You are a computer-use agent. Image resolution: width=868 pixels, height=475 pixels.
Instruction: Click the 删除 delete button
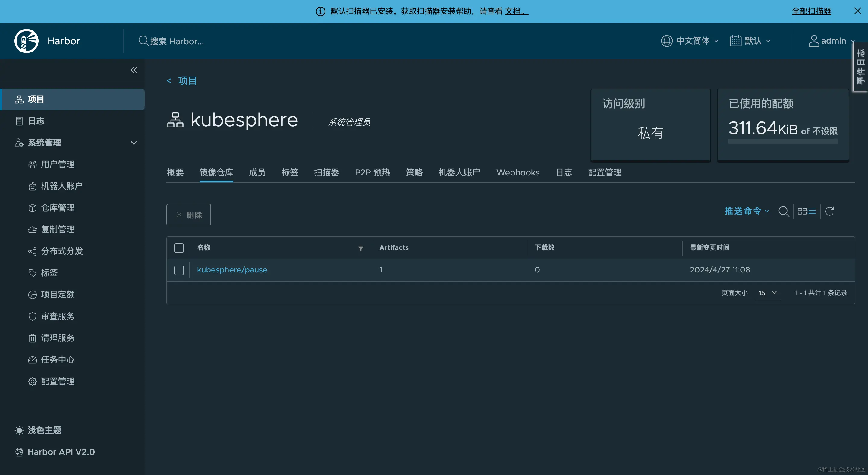point(188,215)
